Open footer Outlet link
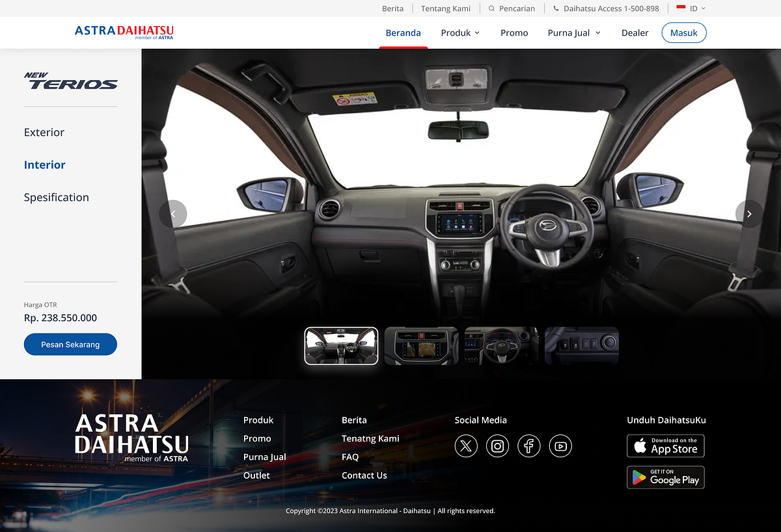Image resolution: width=781 pixels, height=532 pixels. point(256,475)
